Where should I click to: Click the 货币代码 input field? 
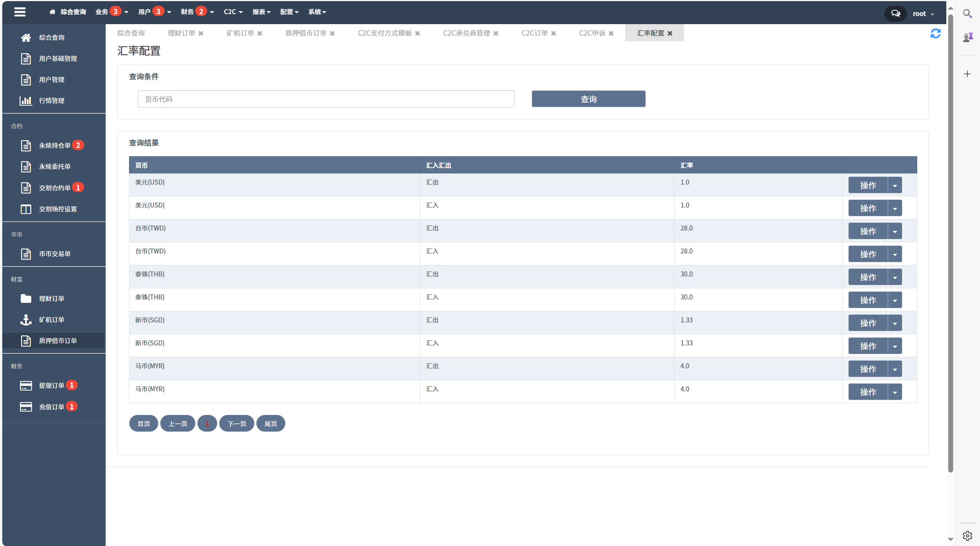326,99
